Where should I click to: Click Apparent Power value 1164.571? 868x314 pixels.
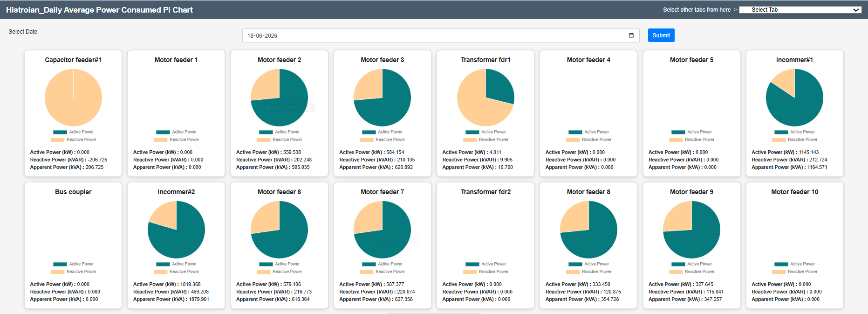click(817, 167)
